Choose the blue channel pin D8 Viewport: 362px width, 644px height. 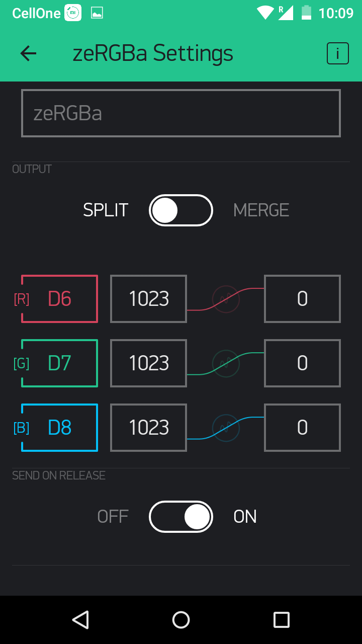coord(59,428)
